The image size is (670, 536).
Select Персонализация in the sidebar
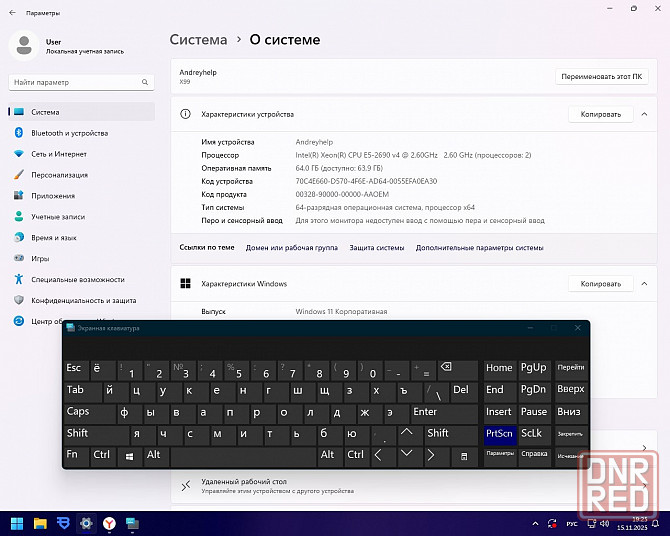81,175
